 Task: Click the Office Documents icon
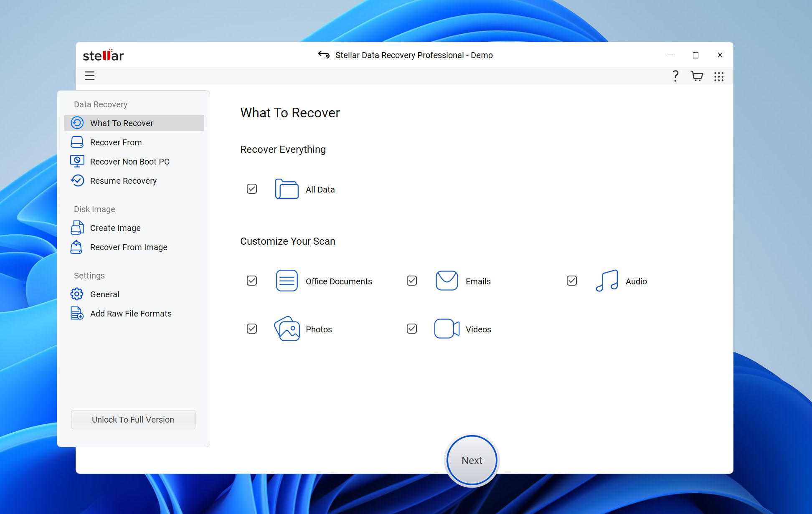[x=287, y=281]
